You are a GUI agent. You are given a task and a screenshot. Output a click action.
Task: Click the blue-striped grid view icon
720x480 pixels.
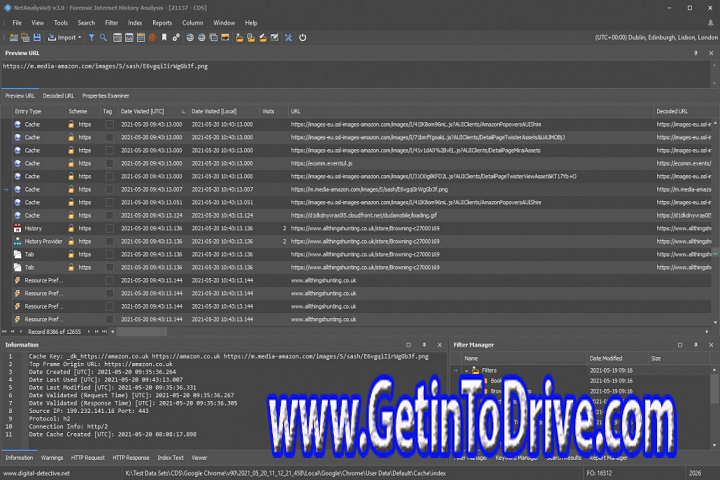141,38
